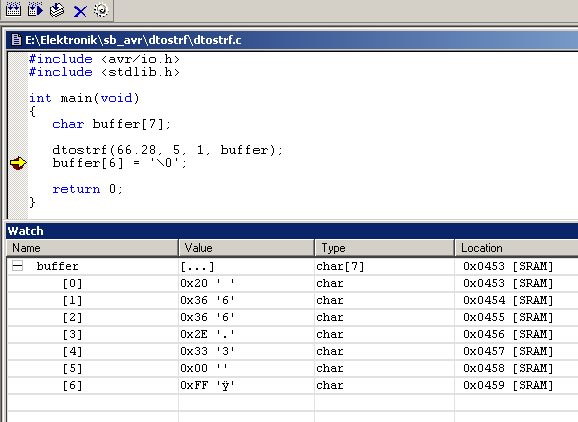Image resolution: width=578 pixels, height=422 pixels.
Task: Click the Name column header
Action: [x=93, y=248]
